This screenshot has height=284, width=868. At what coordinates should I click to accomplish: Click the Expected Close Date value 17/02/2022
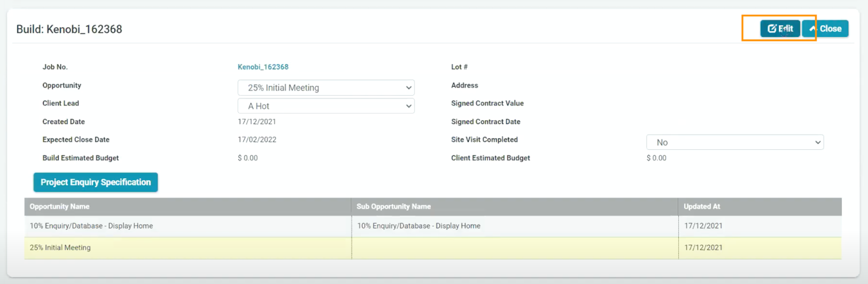(x=257, y=140)
